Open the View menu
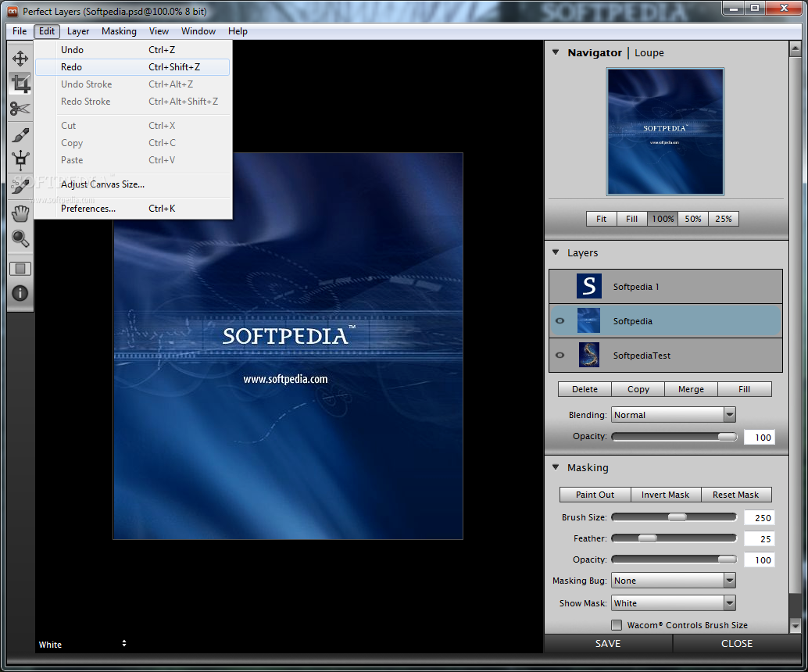The height and width of the screenshot is (672, 808). (x=159, y=31)
